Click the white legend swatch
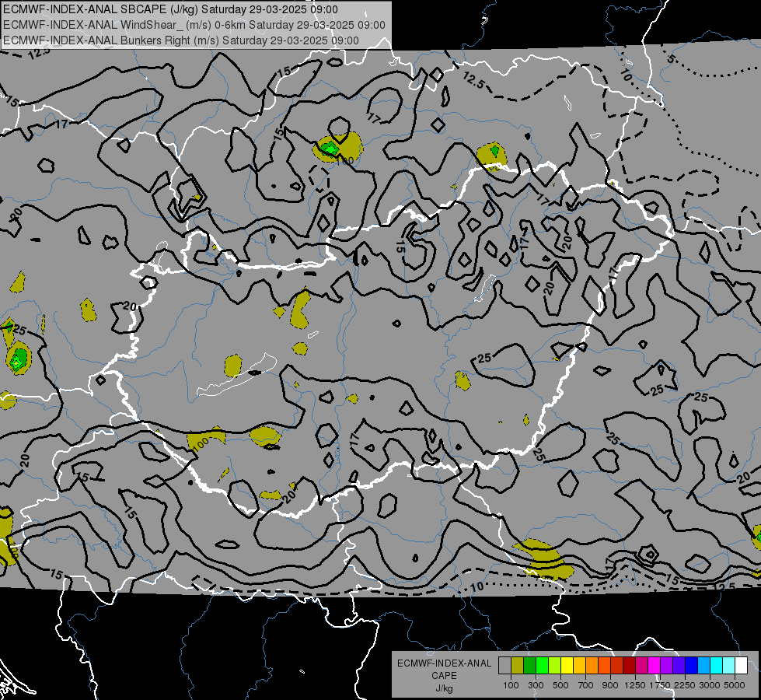 [741, 665]
